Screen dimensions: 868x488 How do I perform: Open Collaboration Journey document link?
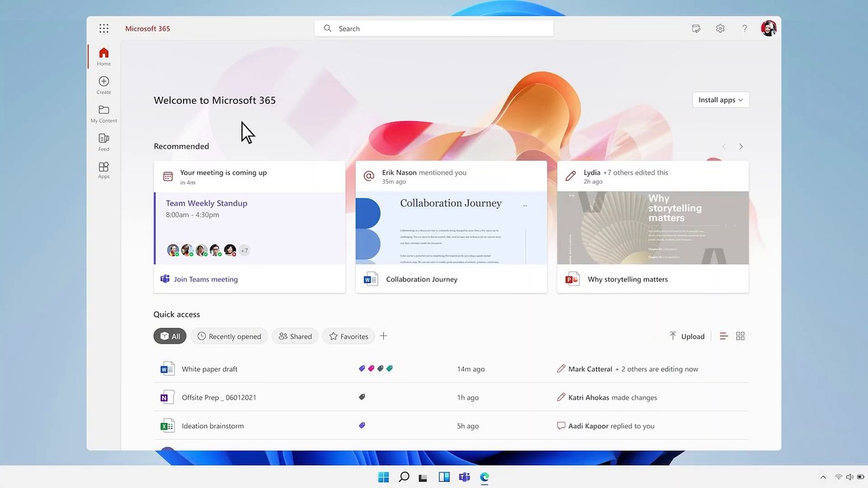tap(422, 279)
